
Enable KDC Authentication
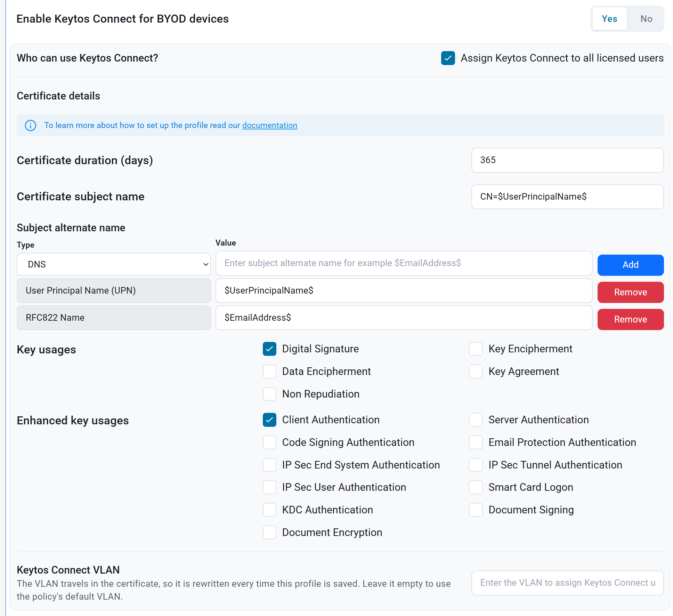pyautogui.click(x=270, y=510)
